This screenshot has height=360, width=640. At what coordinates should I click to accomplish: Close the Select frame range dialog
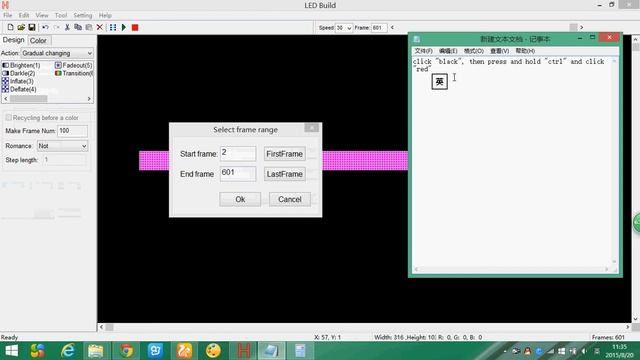pos(311,128)
